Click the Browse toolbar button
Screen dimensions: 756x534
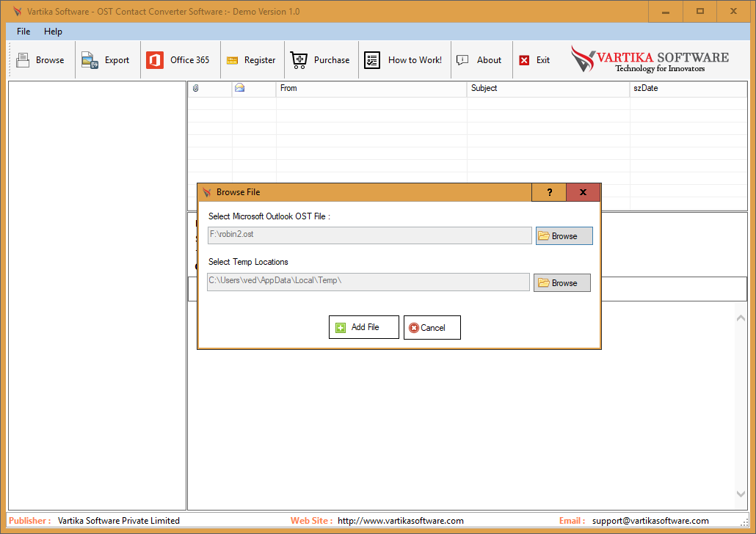point(40,60)
